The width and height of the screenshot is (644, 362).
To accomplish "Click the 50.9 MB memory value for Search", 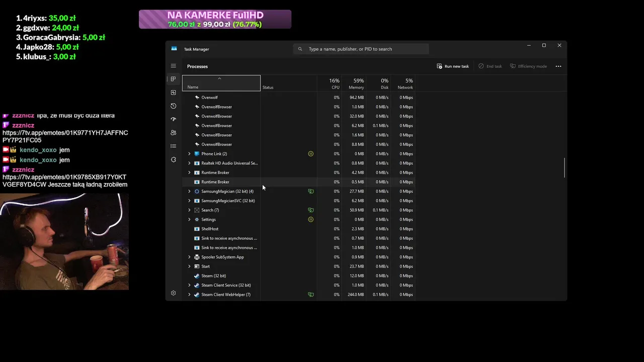I will (x=356, y=210).
